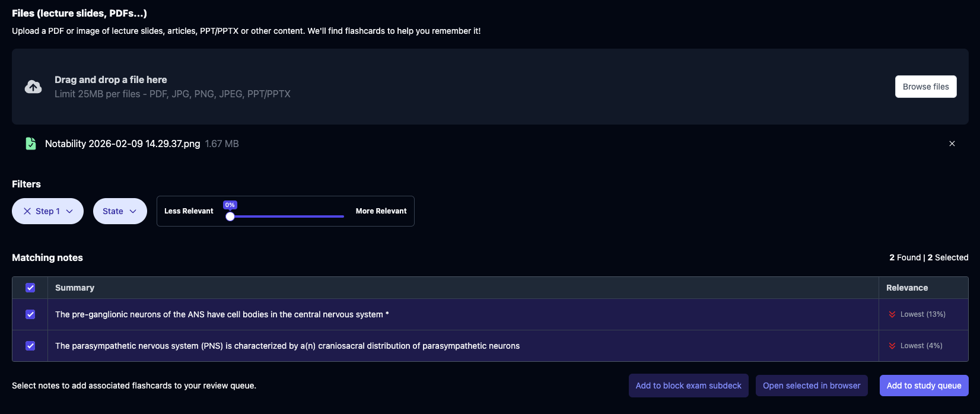Click Add to study queue
980x414 pixels.
(924, 386)
